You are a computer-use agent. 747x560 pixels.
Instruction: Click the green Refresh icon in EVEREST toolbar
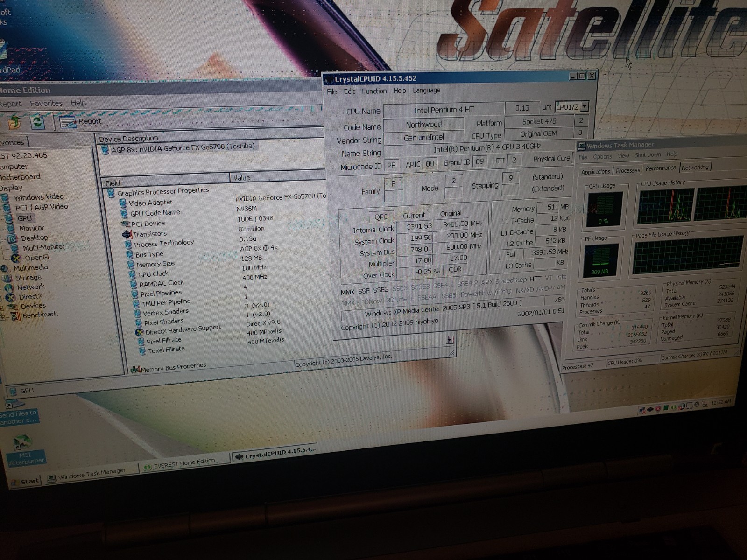(x=37, y=122)
